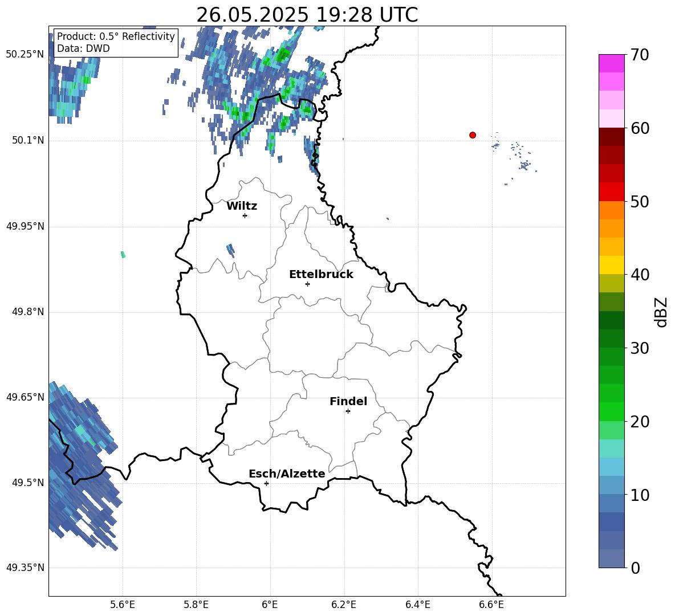Click the Findel city label
675x616 pixels.
tap(348, 401)
